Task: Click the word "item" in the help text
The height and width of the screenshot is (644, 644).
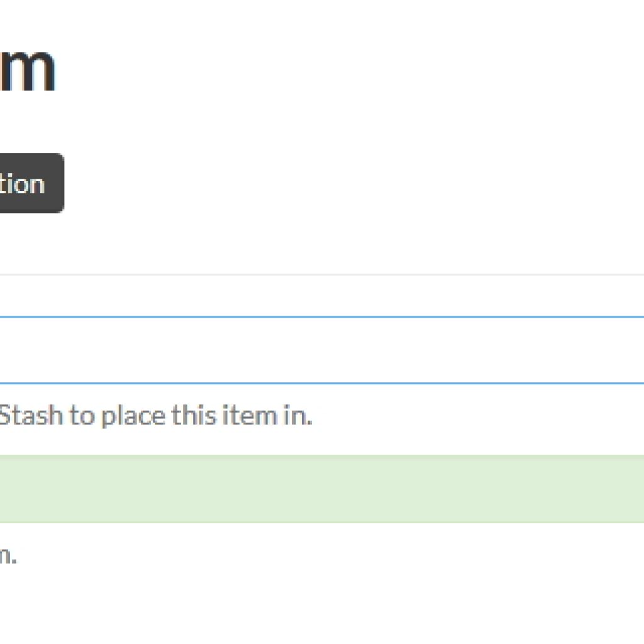Action: point(249,415)
